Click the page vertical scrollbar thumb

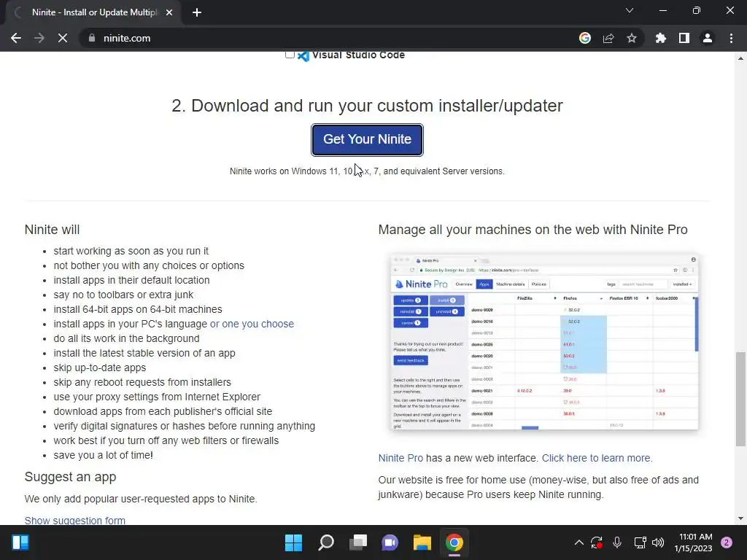[740, 399]
